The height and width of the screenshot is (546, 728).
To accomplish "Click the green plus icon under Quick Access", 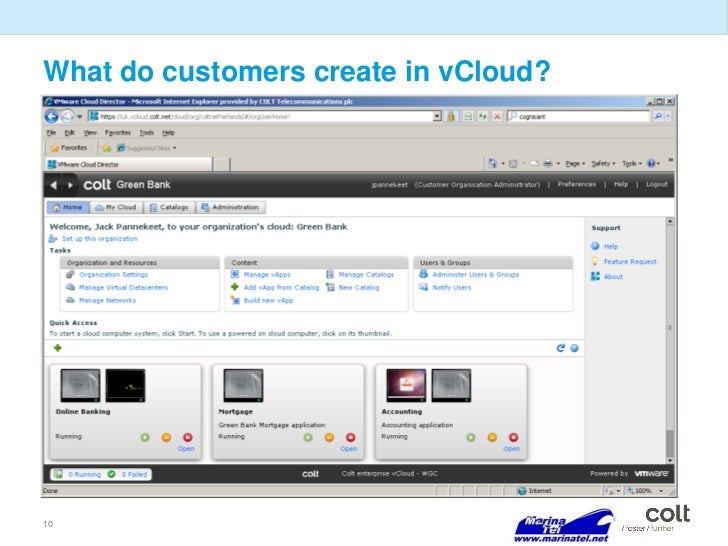I will [58, 348].
